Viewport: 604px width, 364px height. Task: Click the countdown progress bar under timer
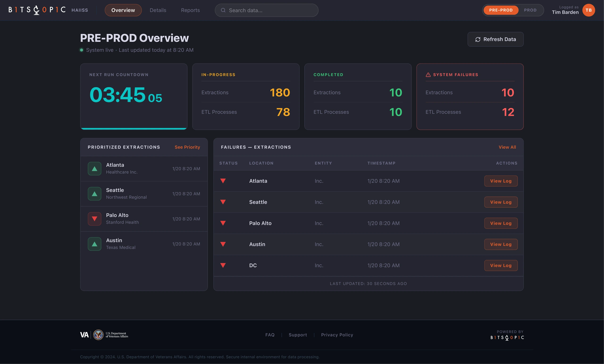click(134, 128)
